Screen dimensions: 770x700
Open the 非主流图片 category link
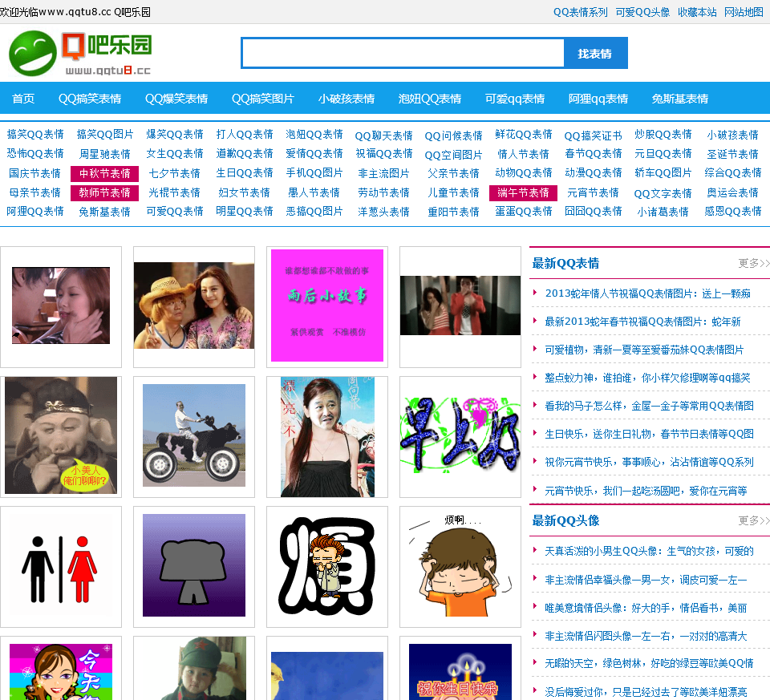pyautogui.click(x=383, y=174)
